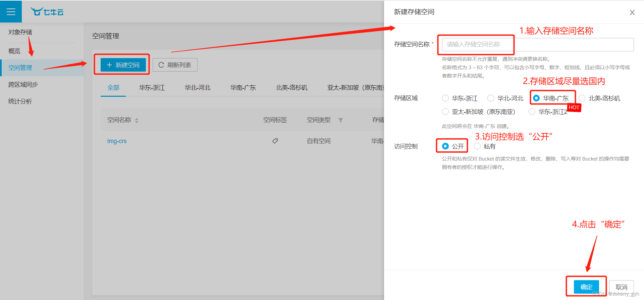The width and height of the screenshot is (644, 300).
Task: Choose 私有 access control
Action: click(x=477, y=146)
